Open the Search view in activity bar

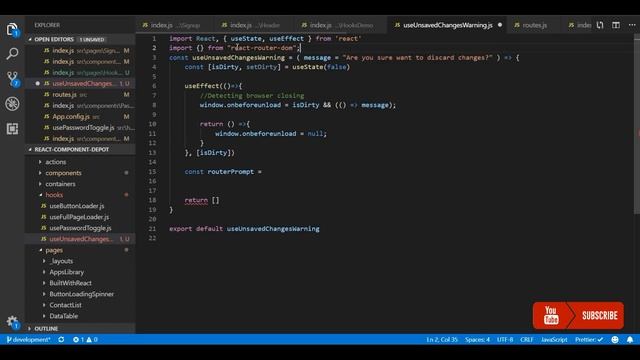12,53
